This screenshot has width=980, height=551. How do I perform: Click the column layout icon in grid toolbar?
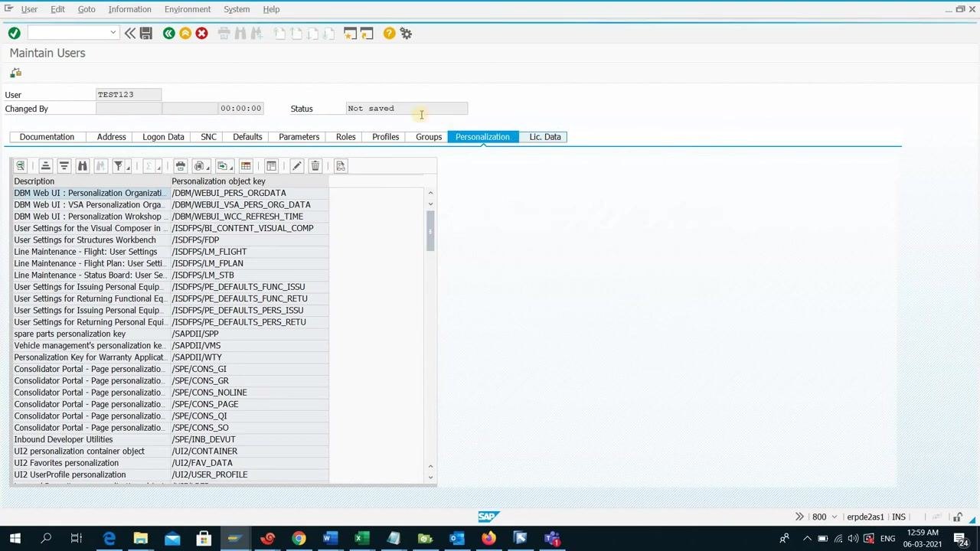pyautogui.click(x=271, y=166)
